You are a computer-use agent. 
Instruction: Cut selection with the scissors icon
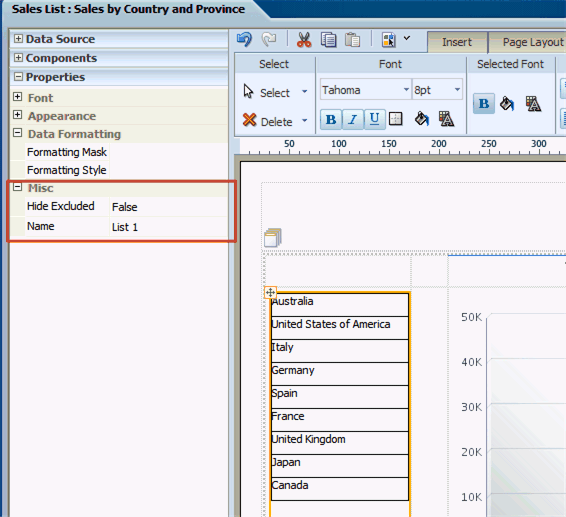point(304,39)
